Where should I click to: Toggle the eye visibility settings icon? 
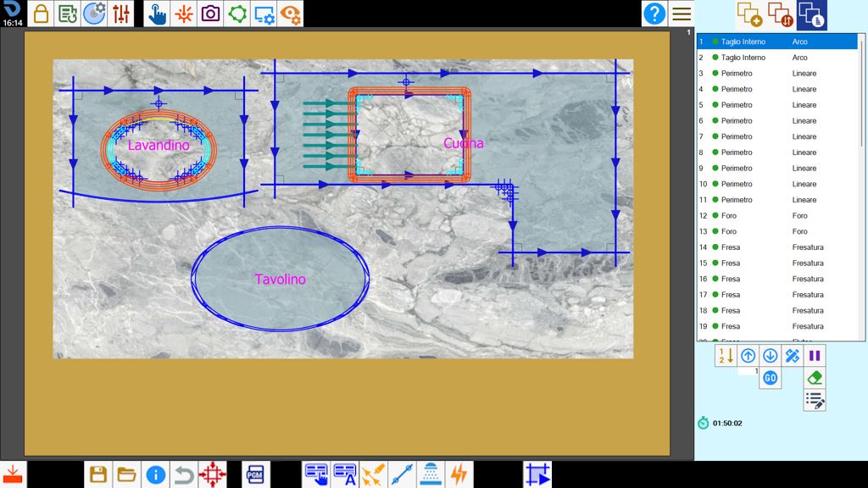(291, 14)
